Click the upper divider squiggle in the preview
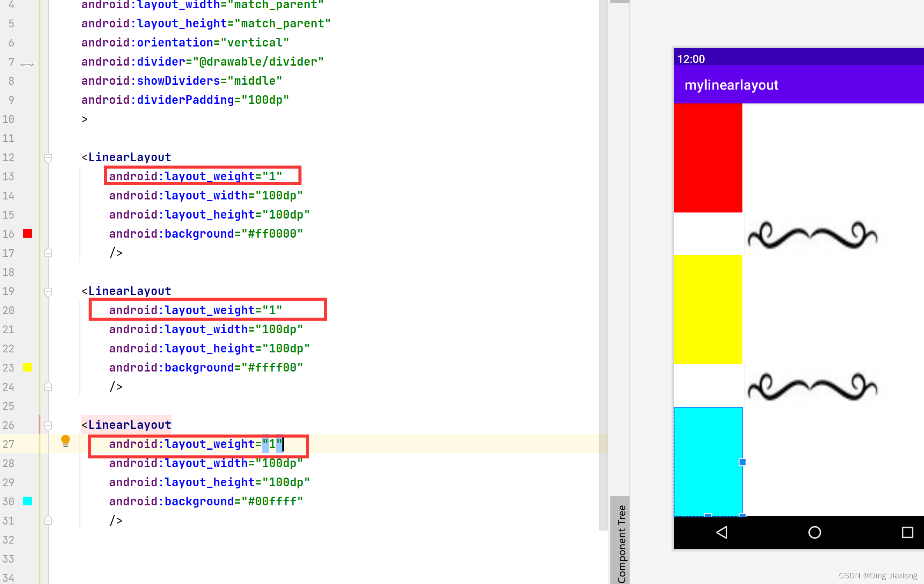Screen dimensions: 924x584 pyautogui.click(x=812, y=235)
